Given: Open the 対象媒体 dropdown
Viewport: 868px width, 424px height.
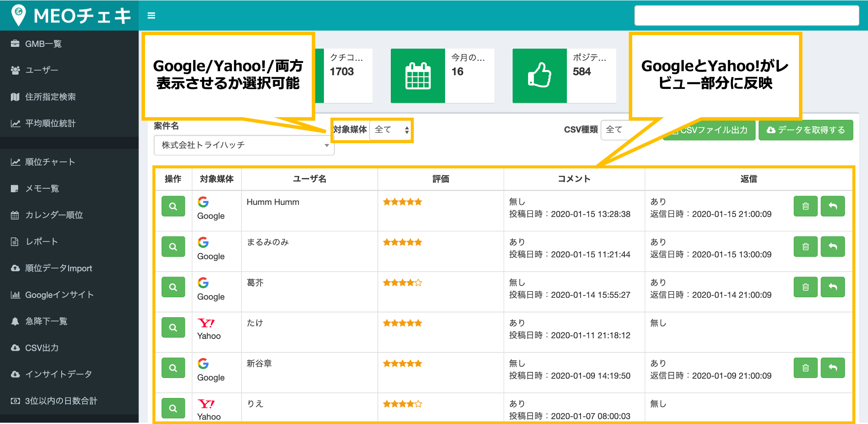Looking at the screenshot, I should coord(391,130).
